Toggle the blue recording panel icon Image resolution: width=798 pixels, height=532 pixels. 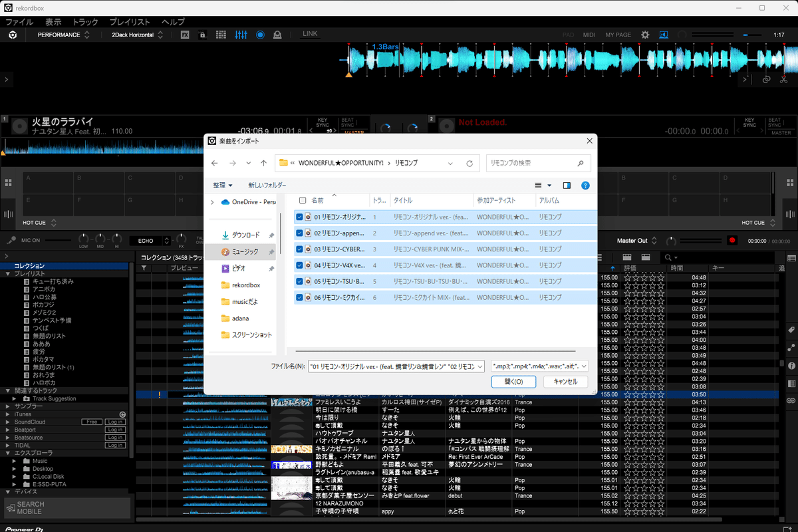click(x=260, y=35)
